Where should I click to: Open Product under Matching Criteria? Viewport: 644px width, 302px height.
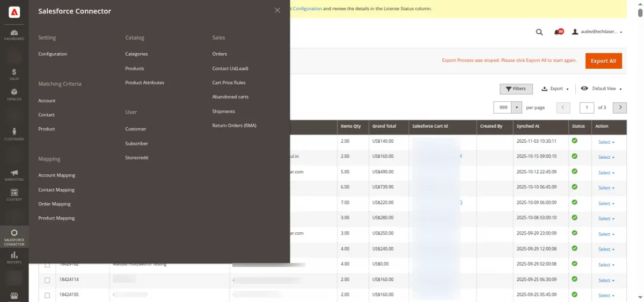47,129
